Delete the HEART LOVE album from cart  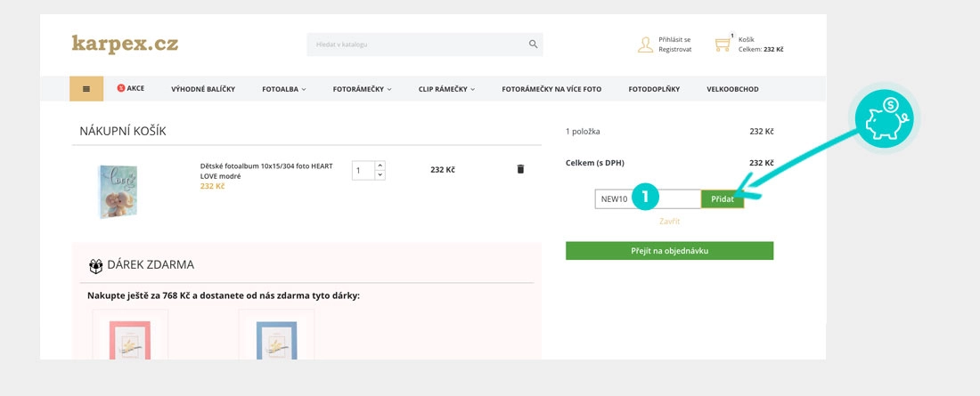tap(520, 169)
